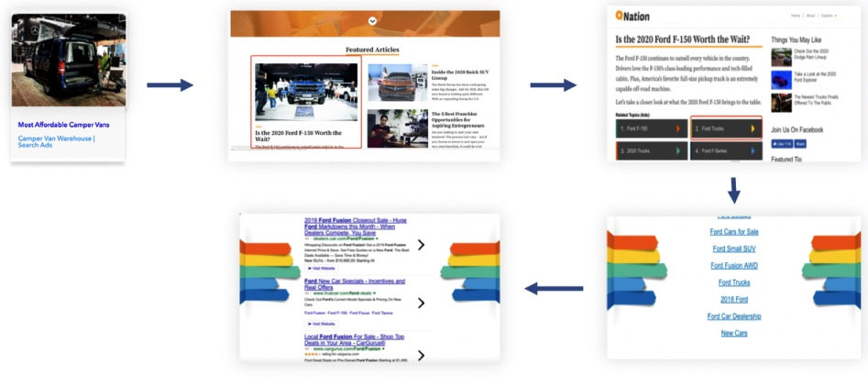This screenshot has width=868, height=377.
Task: Select related topic '4. Ford F-Series'
Action: pos(726,150)
